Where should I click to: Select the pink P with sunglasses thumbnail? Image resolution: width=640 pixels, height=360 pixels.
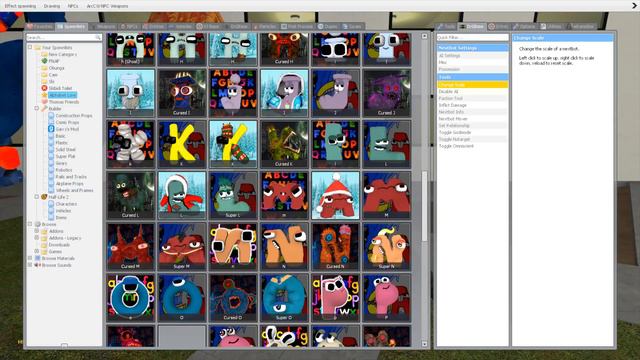coord(336,298)
